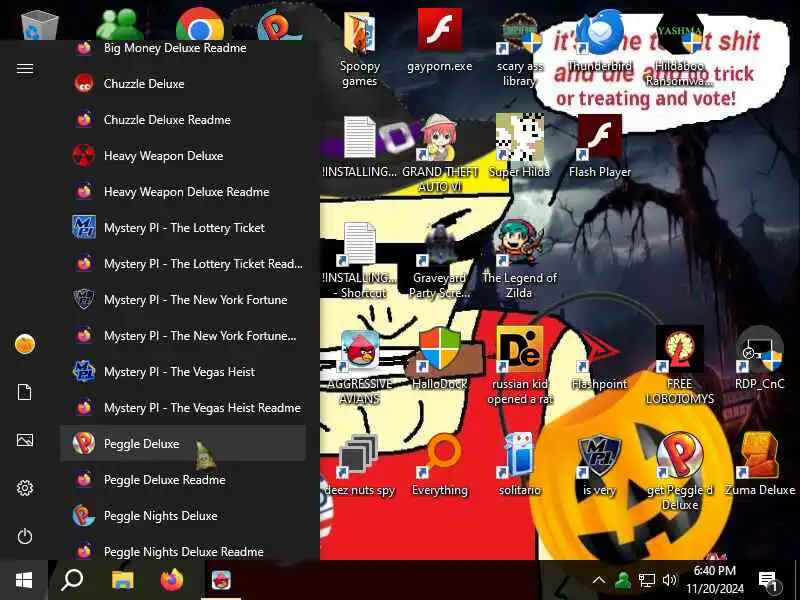800x600 pixels.
Task: Launch Mystery PI - The Vegas Heist
Action: pyautogui.click(x=183, y=372)
